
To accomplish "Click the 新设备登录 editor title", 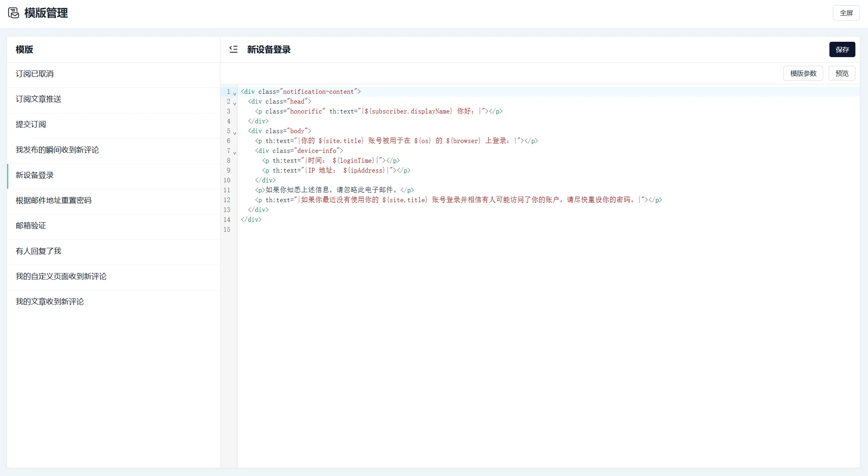I will click(x=269, y=49).
